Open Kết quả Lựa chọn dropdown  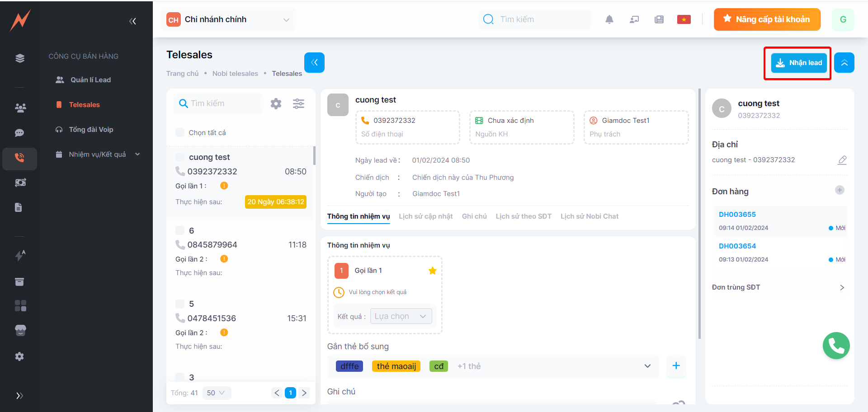[x=401, y=316]
